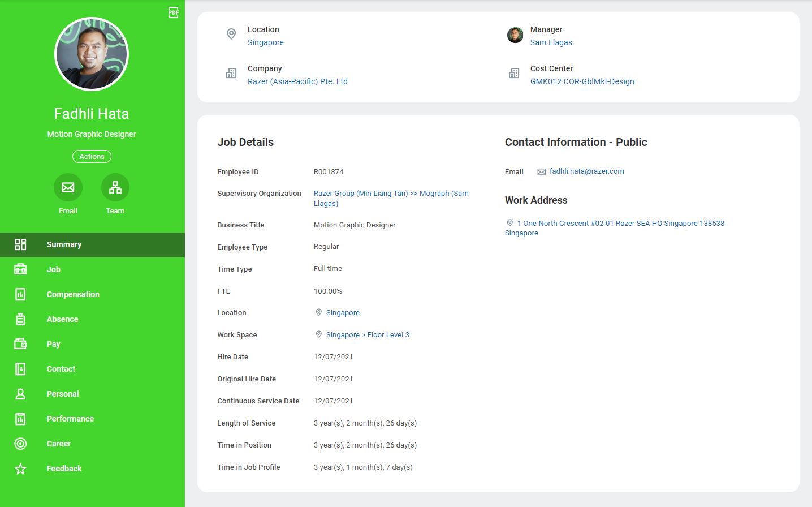
Task: Click the Compensation chart icon
Action: 20,294
